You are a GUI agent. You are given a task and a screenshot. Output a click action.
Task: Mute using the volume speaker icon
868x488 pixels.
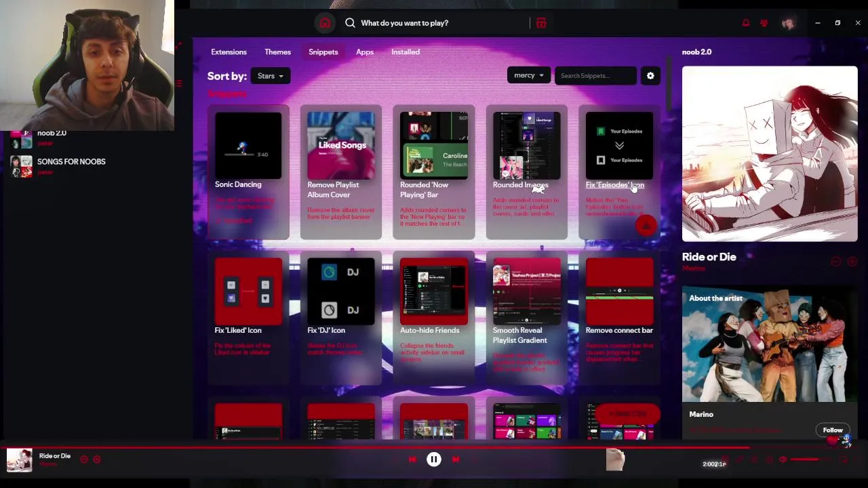coord(783,460)
